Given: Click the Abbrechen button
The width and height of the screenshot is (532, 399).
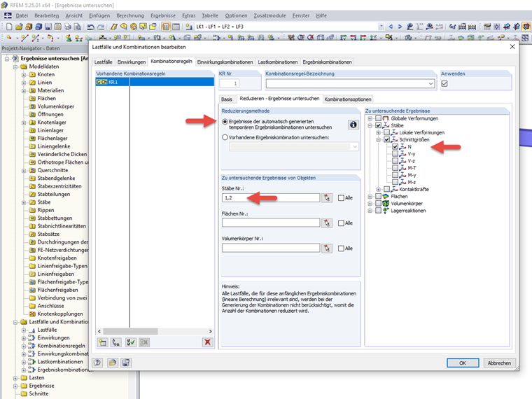Looking at the screenshot, I should [x=499, y=363].
